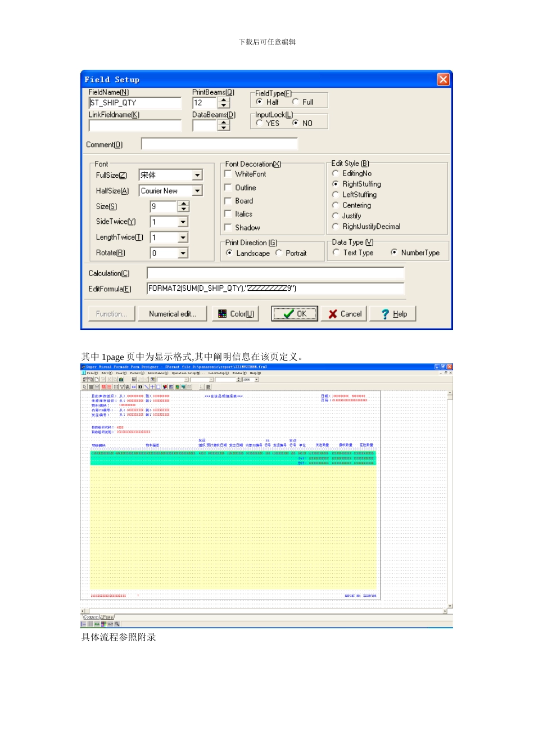Enable the WhiteFont checkbox

[228, 174]
